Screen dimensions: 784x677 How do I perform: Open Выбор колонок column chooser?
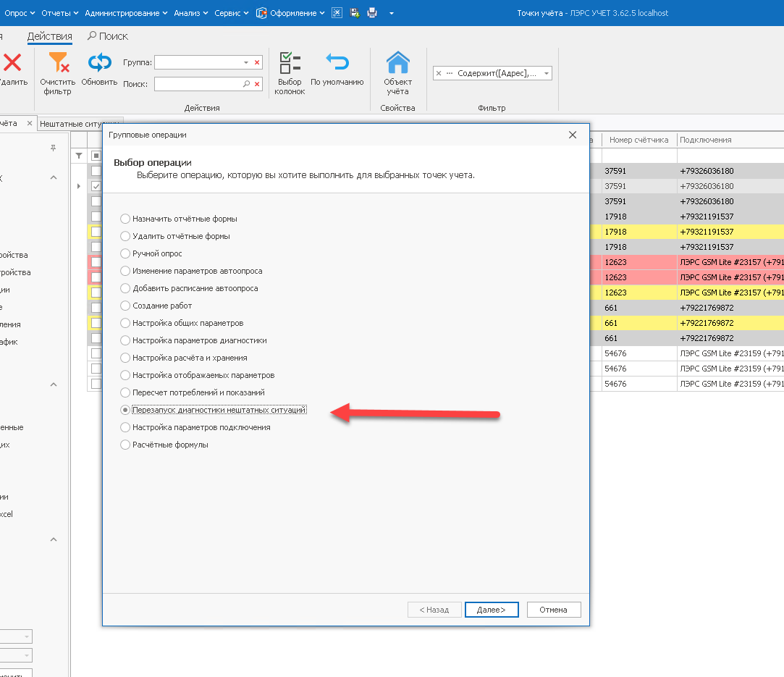point(290,64)
